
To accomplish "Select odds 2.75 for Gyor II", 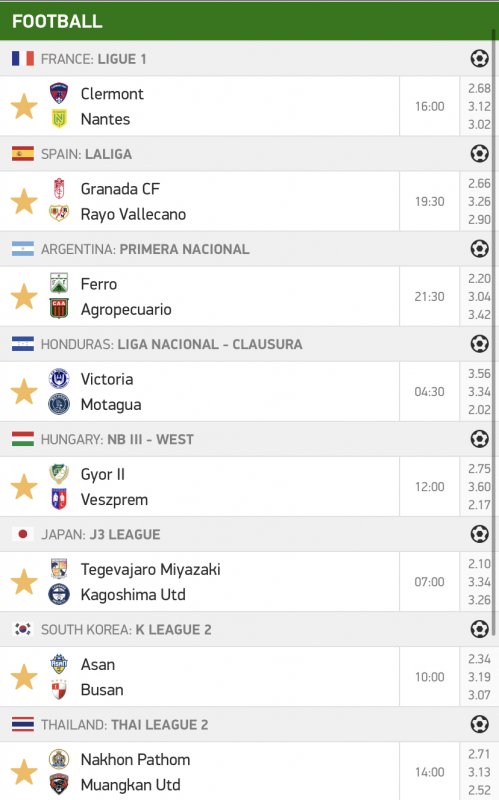I will pyautogui.click(x=479, y=469).
